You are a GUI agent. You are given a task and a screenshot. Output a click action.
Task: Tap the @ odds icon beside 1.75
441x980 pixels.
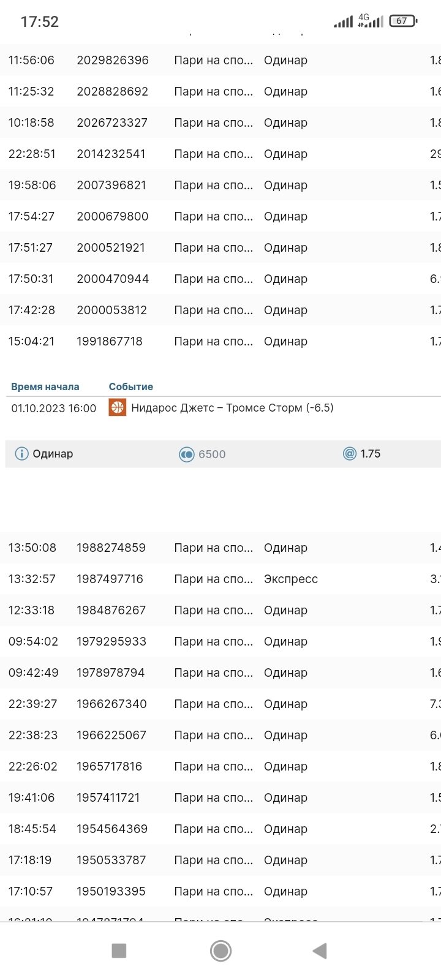coord(350,454)
